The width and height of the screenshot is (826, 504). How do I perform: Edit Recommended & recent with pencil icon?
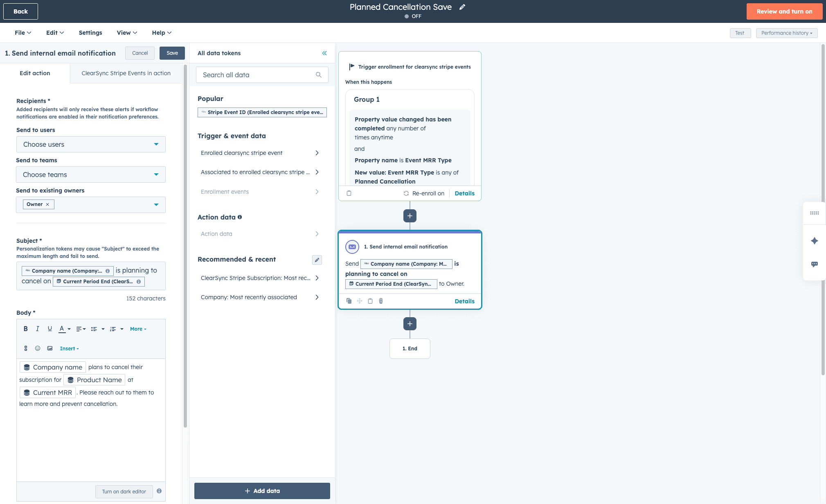(x=317, y=260)
